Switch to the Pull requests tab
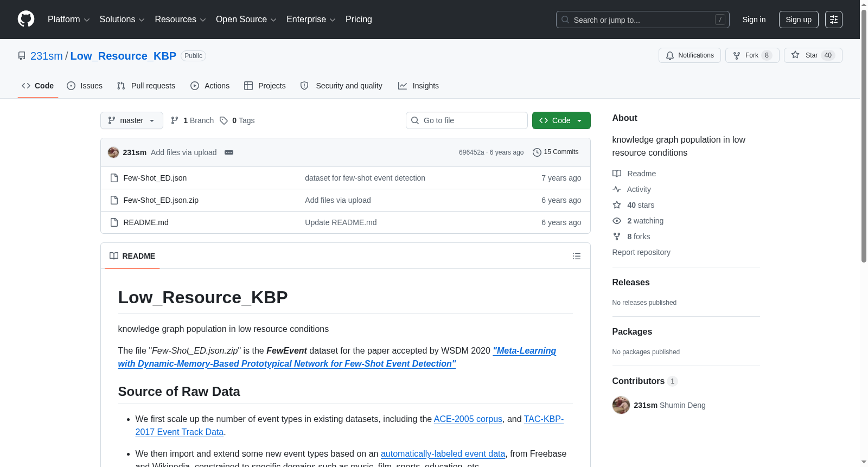Screen dimensions: 868x467 (x=146, y=86)
